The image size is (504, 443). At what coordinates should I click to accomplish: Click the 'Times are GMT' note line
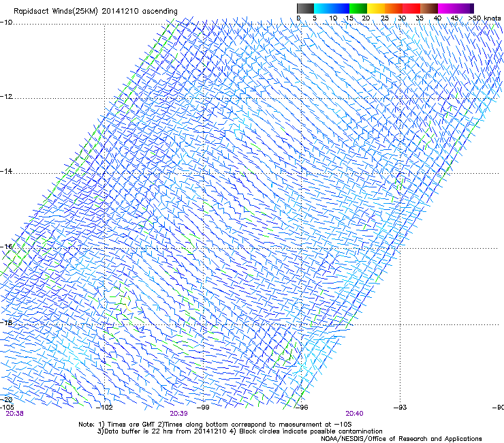pos(215,425)
